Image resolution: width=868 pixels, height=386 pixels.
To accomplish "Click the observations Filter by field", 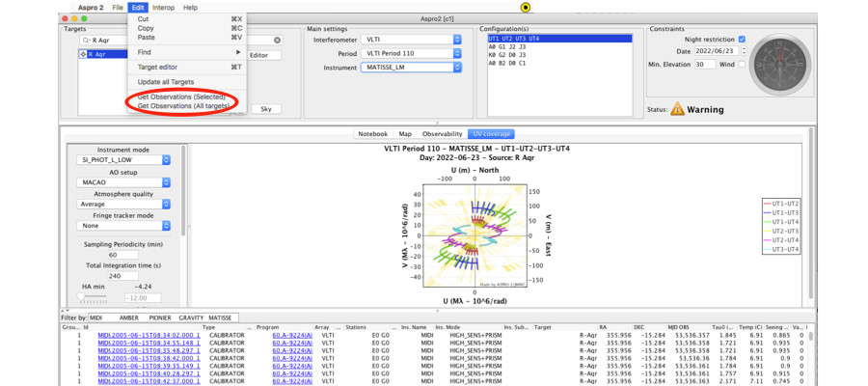I will tap(163, 317).
